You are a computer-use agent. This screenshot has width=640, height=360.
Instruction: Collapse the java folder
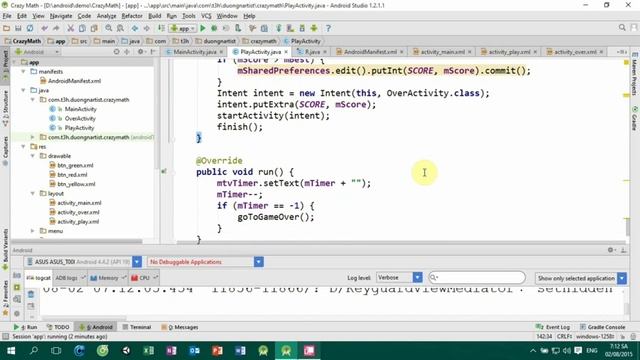(23, 90)
